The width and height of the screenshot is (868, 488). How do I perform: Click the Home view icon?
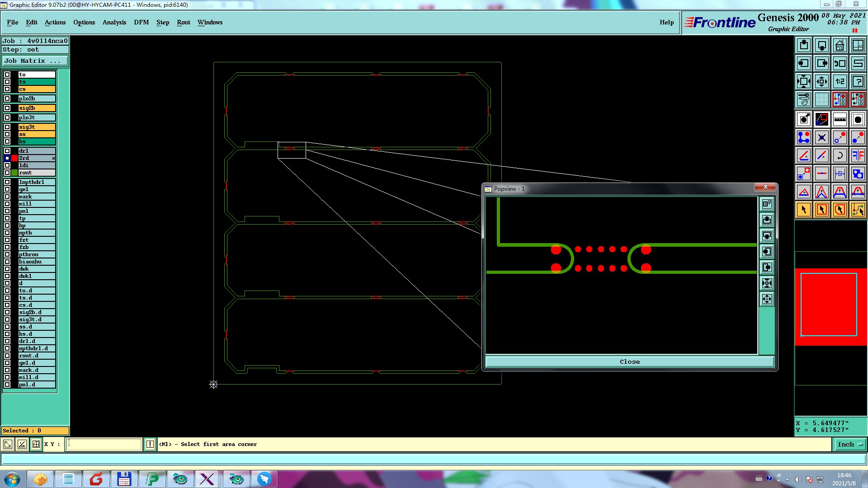point(840,45)
